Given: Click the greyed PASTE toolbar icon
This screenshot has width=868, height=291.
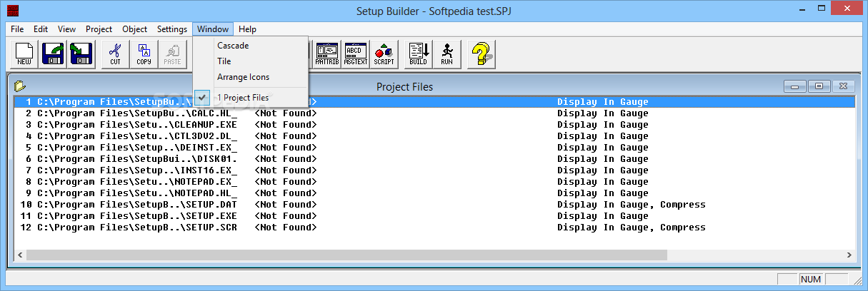Looking at the screenshot, I should [x=172, y=54].
